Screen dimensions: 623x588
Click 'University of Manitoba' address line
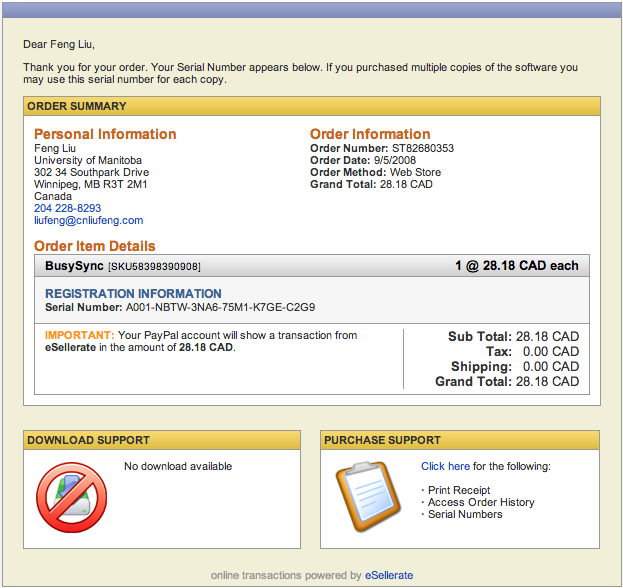(88, 160)
